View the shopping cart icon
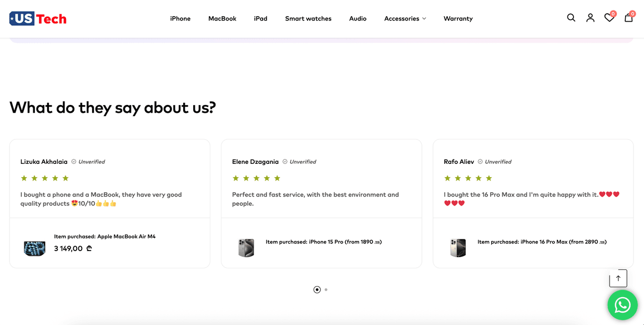Screen dimensions: 644x325 click(628, 18)
